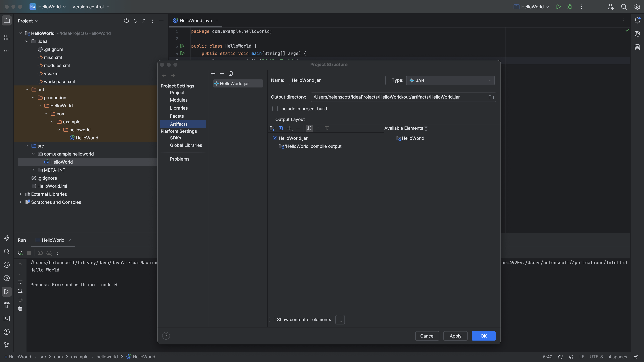Toggle alphabetical sorting in Output Layout
Screen dimensions: 644x362
coord(309,128)
